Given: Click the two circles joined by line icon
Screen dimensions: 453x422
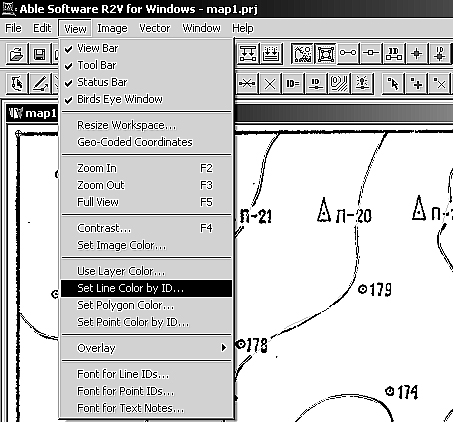Looking at the screenshot, I should [x=348, y=53].
